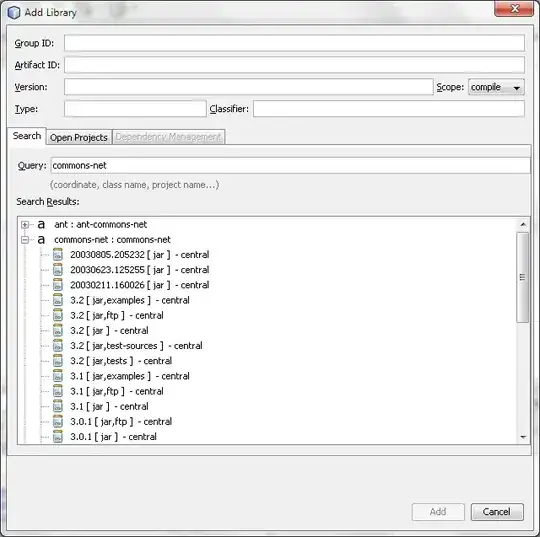Viewport: 540px width, 537px height.
Task: Click the jar icon beside 3.2 [ jar,examples ]
Action: pyautogui.click(x=58, y=300)
